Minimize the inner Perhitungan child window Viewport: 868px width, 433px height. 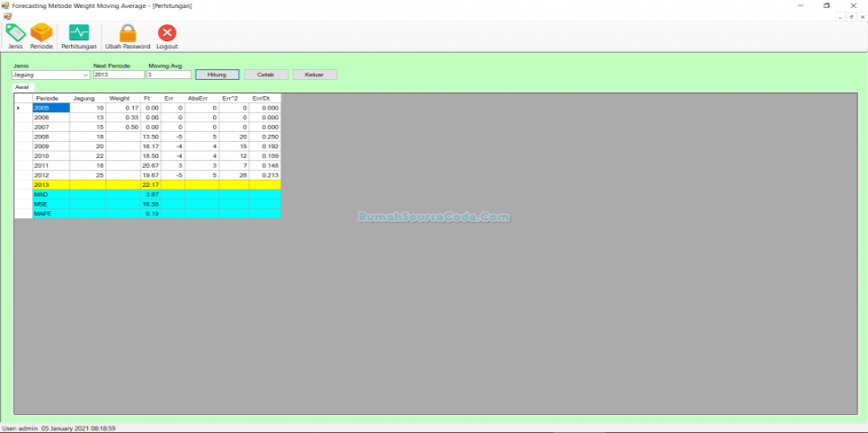[840, 16]
